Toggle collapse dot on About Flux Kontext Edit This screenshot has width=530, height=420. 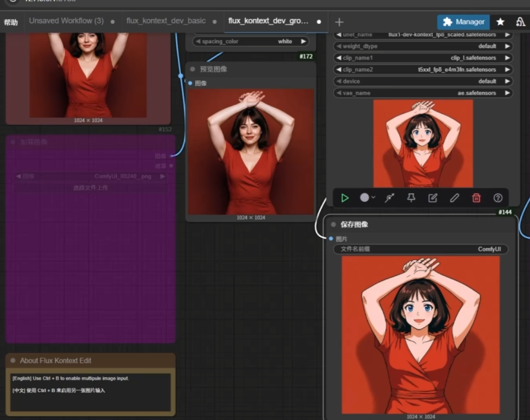click(x=12, y=360)
